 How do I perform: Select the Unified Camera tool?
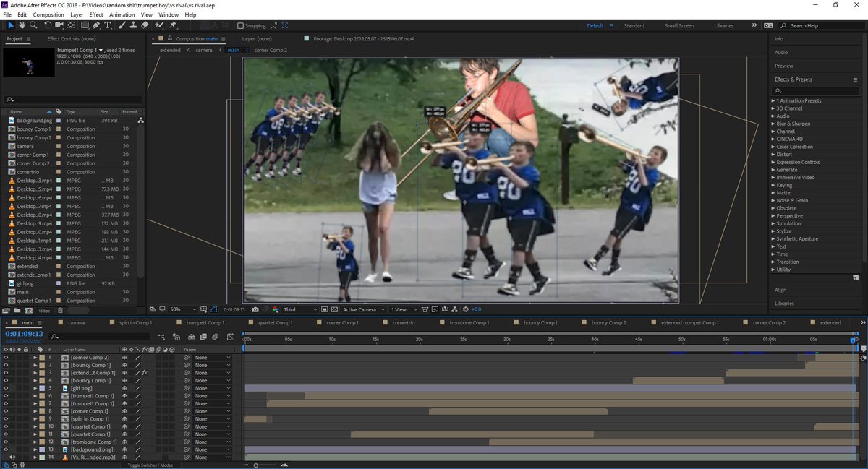click(59, 25)
